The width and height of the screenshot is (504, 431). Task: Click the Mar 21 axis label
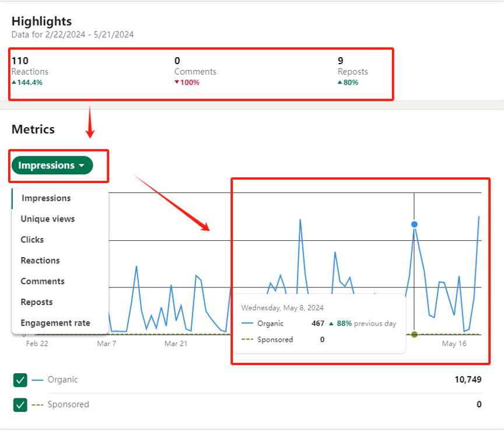tap(176, 344)
